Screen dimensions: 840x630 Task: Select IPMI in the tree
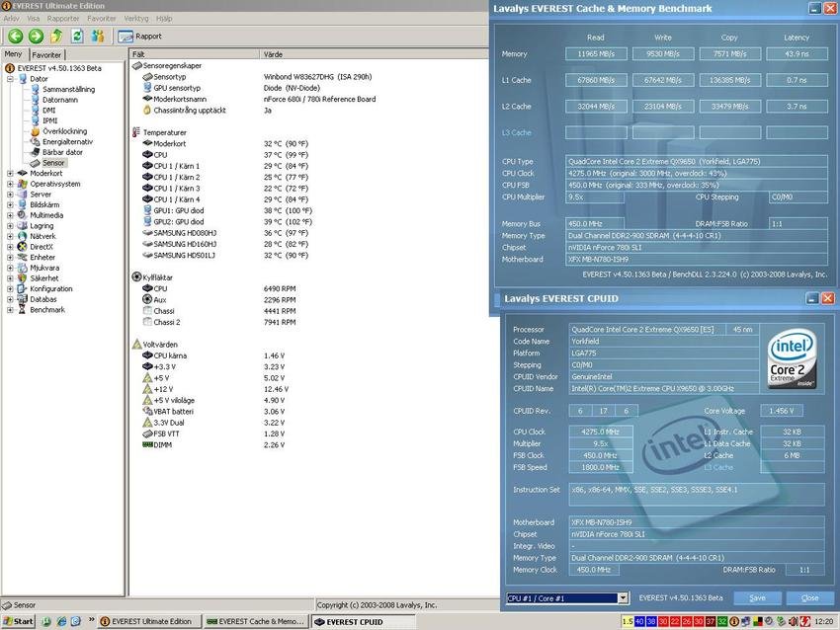coord(49,120)
